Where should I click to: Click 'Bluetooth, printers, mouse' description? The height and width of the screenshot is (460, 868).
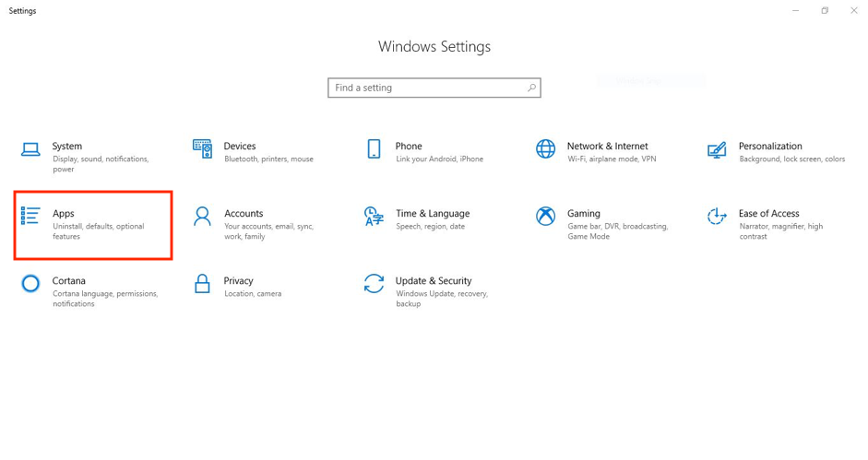[268, 159]
